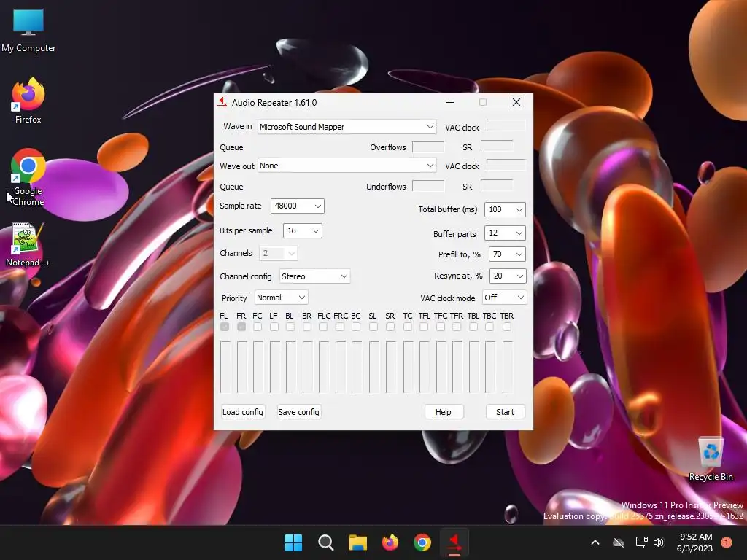Enable the SL channel checkbox
747x560 pixels.
tap(373, 327)
